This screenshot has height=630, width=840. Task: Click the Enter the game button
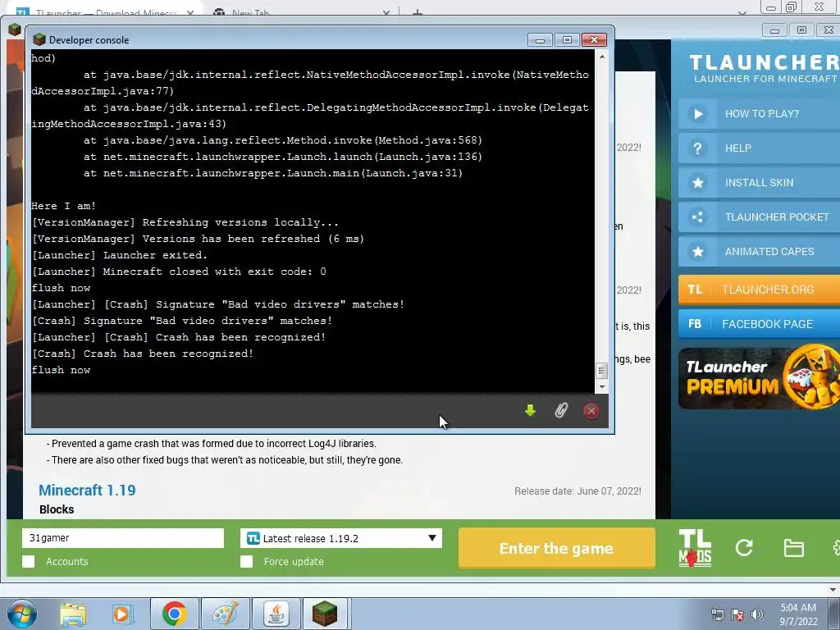point(557,548)
